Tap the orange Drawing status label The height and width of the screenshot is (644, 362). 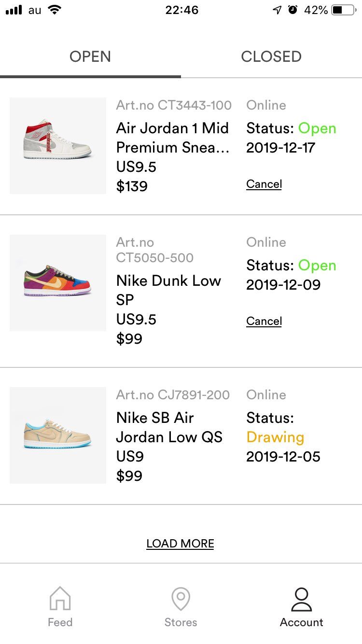pyautogui.click(x=275, y=437)
